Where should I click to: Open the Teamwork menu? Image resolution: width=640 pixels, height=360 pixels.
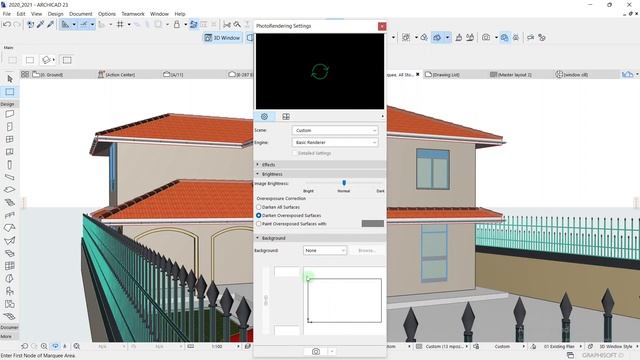click(133, 14)
